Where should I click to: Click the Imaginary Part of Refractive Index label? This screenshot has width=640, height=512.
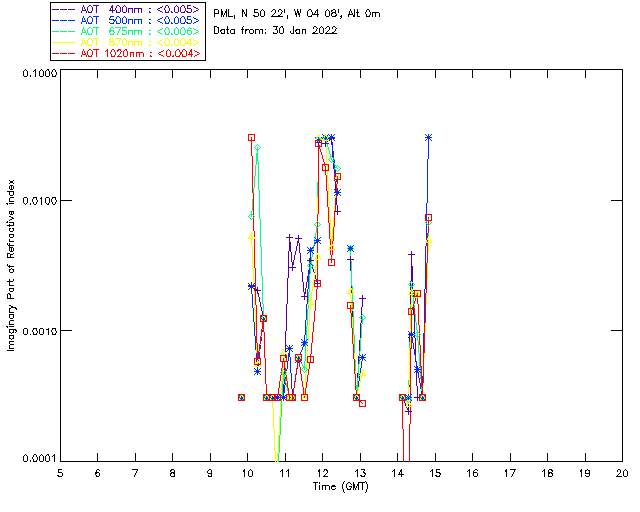(11, 265)
